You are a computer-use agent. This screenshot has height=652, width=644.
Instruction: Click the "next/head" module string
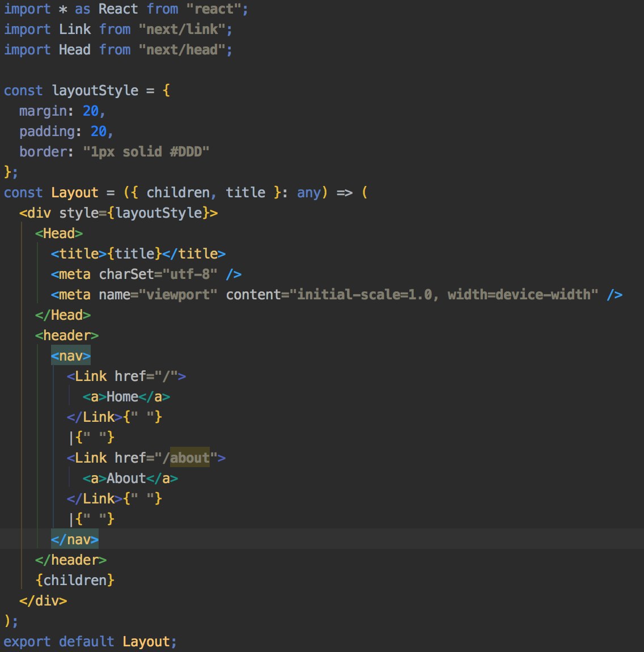coord(181,49)
